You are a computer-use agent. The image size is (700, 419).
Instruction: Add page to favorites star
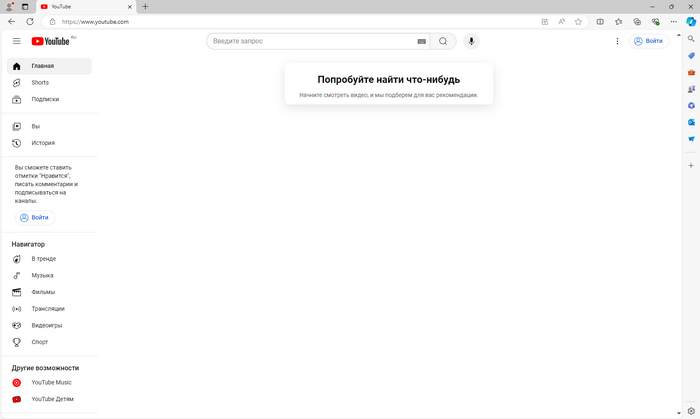pyautogui.click(x=578, y=21)
